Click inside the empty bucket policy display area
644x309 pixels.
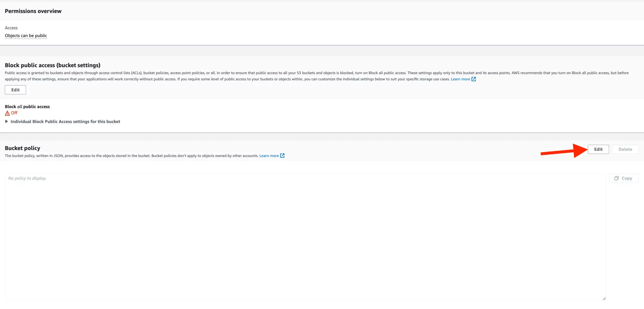(305, 236)
